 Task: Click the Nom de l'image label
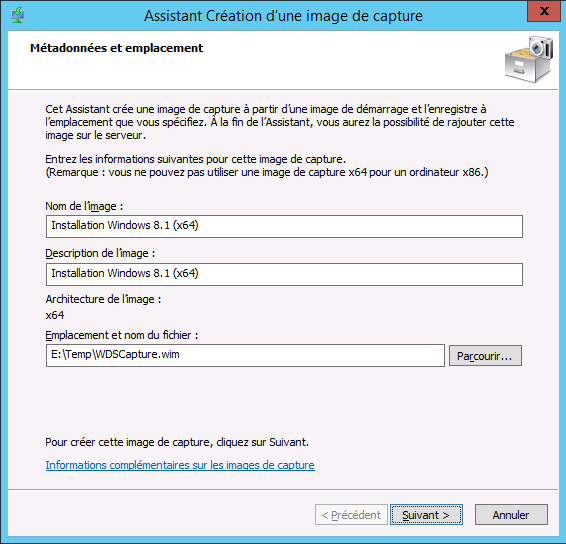point(84,206)
